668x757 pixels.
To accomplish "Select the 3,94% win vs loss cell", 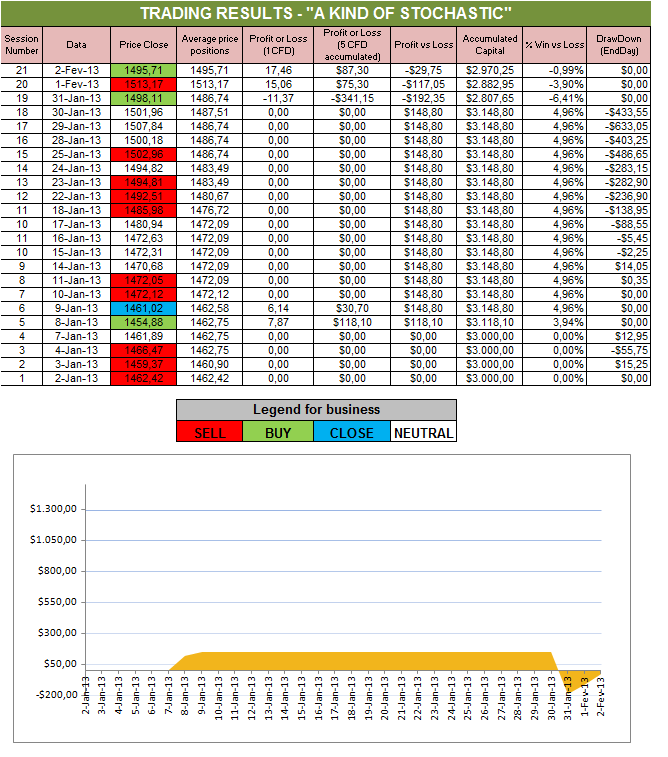I will [555, 322].
